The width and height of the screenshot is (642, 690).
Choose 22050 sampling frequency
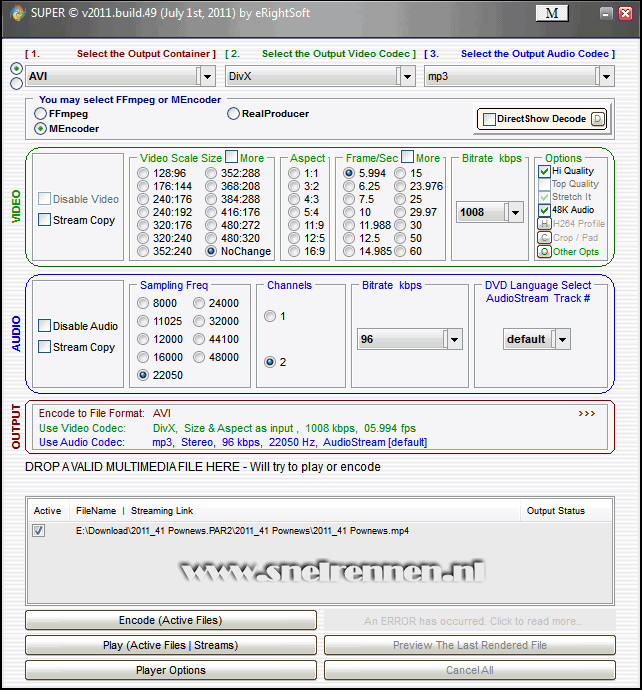[143, 375]
